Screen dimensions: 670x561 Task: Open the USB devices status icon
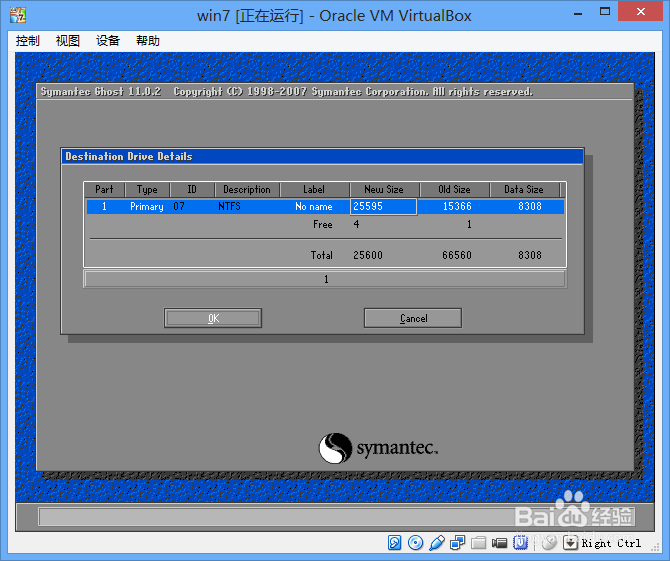coord(436,543)
